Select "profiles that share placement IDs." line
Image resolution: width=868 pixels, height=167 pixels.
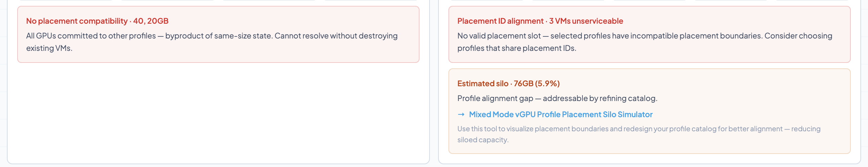pos(517,48)
